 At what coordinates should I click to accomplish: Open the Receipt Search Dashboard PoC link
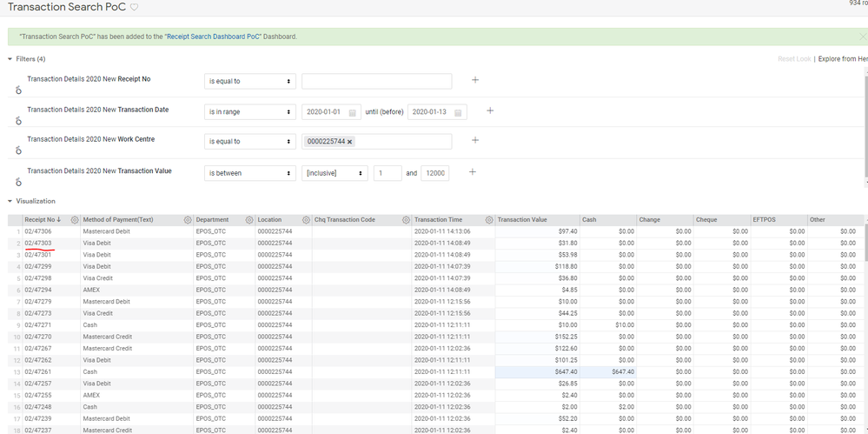click(x=213, y=37)
